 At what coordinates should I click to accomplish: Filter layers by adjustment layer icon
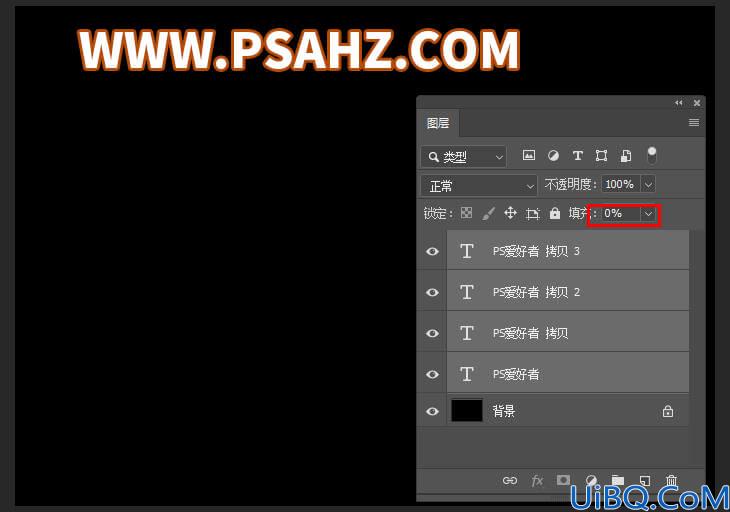[x=553, y=155]
